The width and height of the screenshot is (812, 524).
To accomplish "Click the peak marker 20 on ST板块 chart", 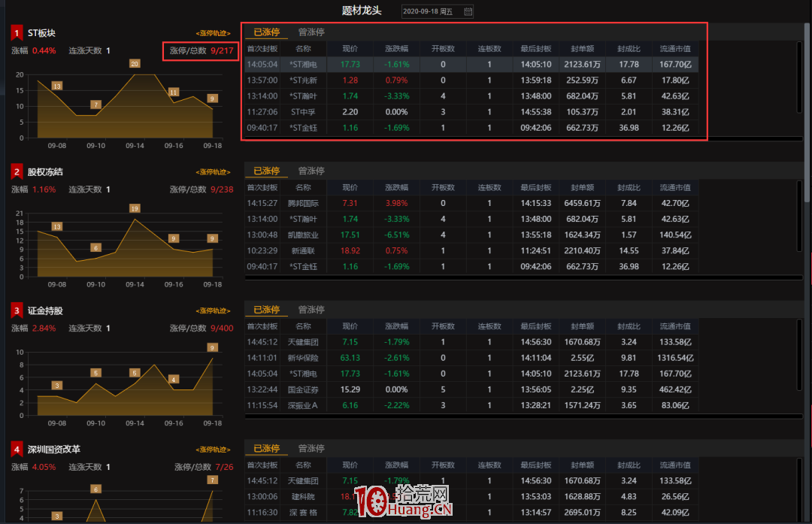I will 135,64.
